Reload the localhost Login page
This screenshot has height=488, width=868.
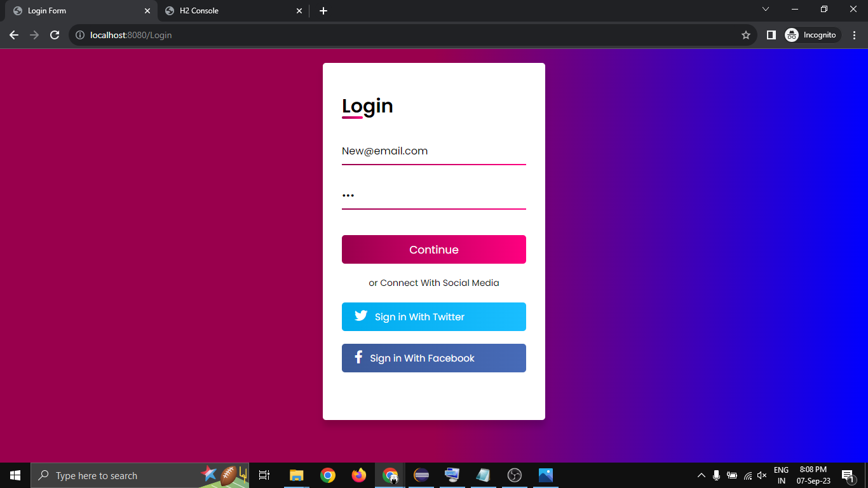click(55, 35)
